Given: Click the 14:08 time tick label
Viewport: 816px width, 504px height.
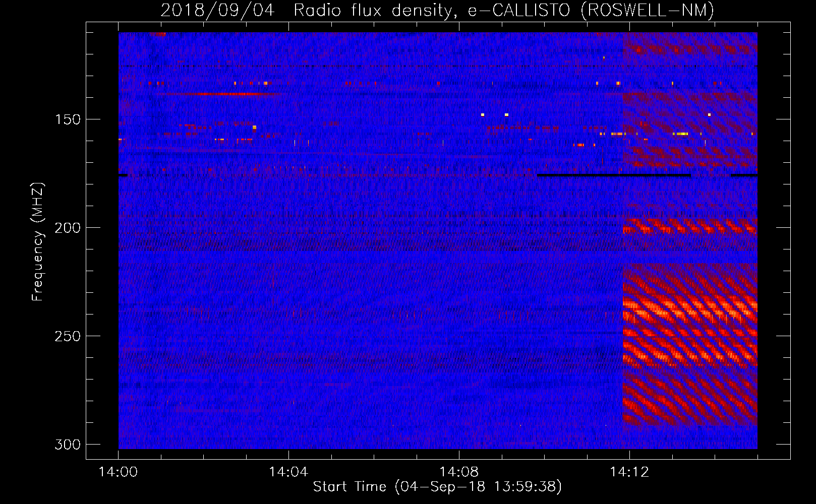Looking at the screenshot, I should [x=459, y=472].
